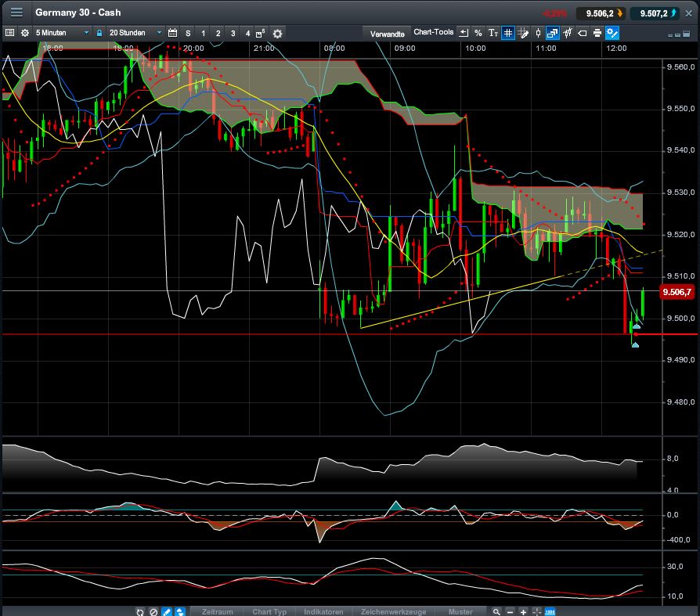Image resolution: width=700 pixels, height=616 pixels.
Task: Expand the 20 Stunden period dropdown
Action: (x=135, y=33)
